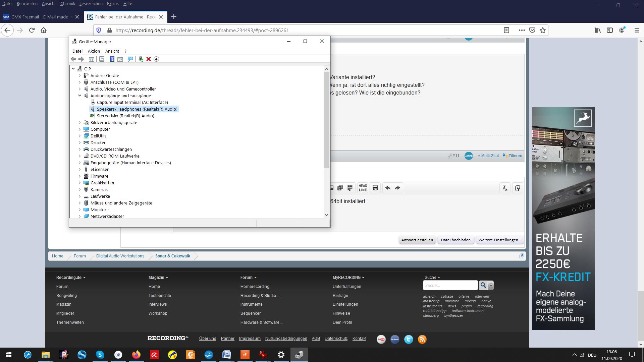This screenshot has height=362, width=644.
Task: Open the Aktion menu
Action: 94,51
